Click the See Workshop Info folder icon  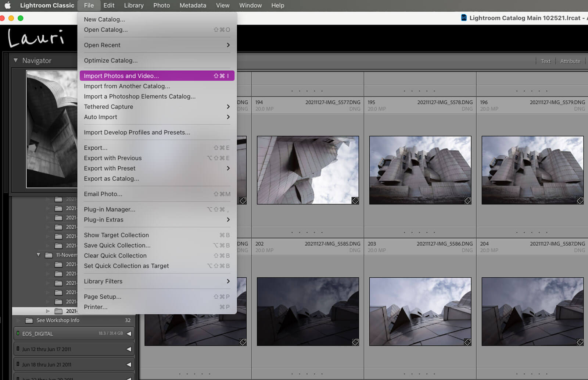29,320
